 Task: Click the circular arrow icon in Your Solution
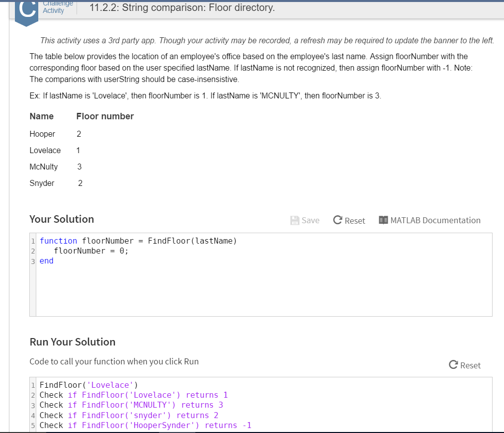coord(337,220)
